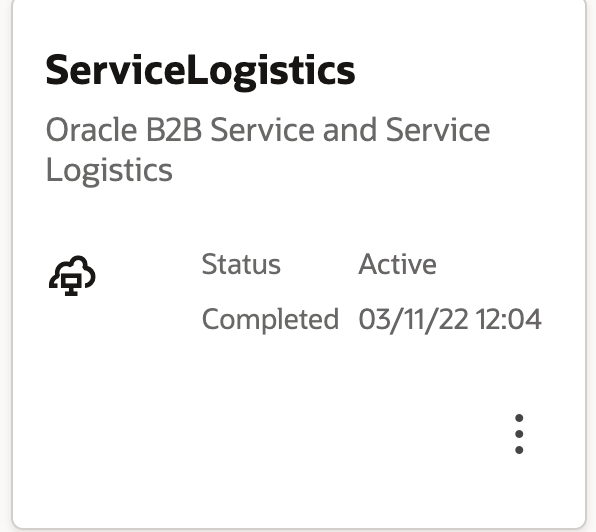Click the Status label
Image resolution: width=596 pixels, height=532 pixels.
coord(241,264)
